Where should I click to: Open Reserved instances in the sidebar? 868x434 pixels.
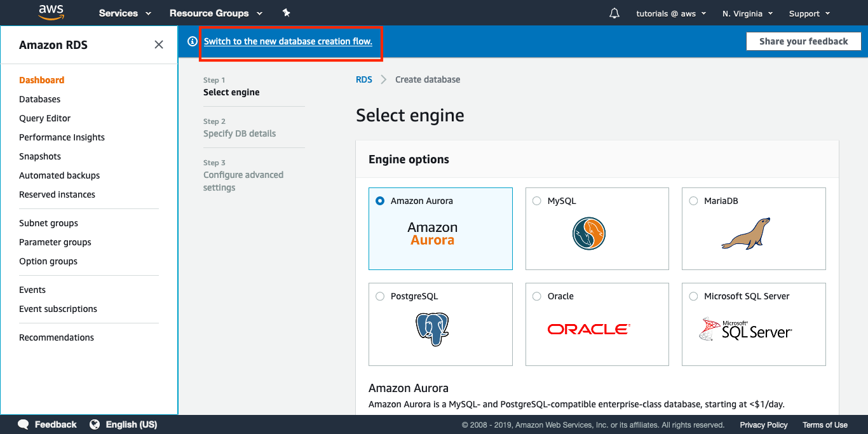click(x=57, y=194)
